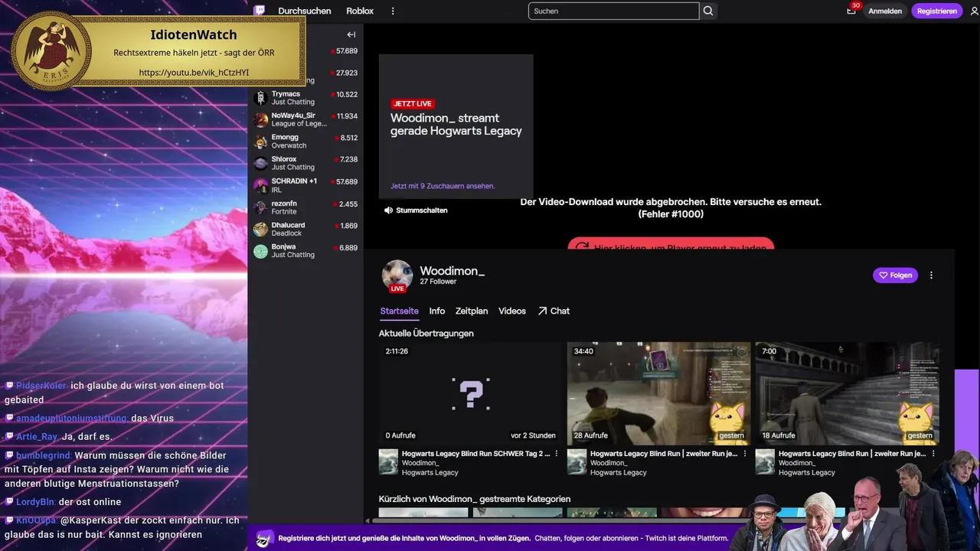Click the Eris emblem in IdiotenWatch overlay
Screen dimensions: 980x551
coord(52,51)
